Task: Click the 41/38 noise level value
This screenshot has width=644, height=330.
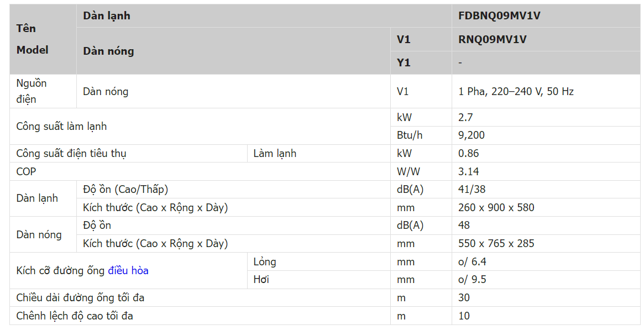Action: pos(472,190)
